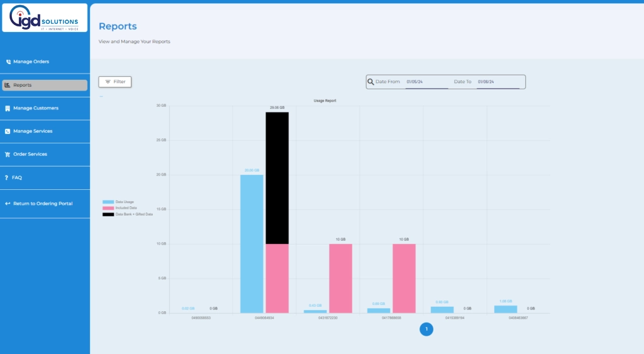The width and height of the screenshot is (644, 354).
Task: Toggle the Included Data legend series
Action: [x=119, y=208]
